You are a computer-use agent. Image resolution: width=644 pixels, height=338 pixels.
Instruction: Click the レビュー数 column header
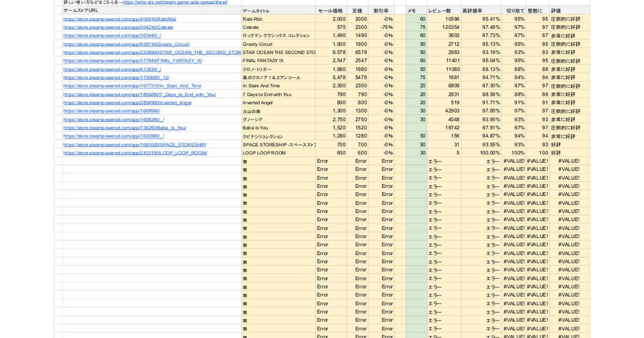pos(439,10)
